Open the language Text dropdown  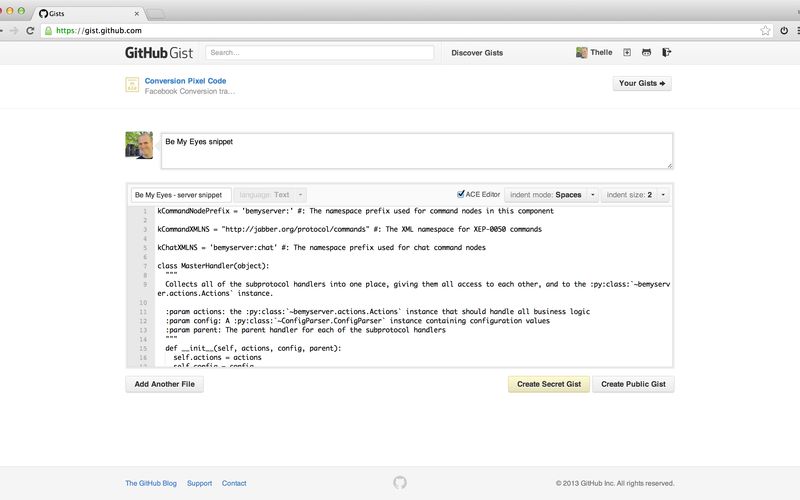[x=271, y=195]
